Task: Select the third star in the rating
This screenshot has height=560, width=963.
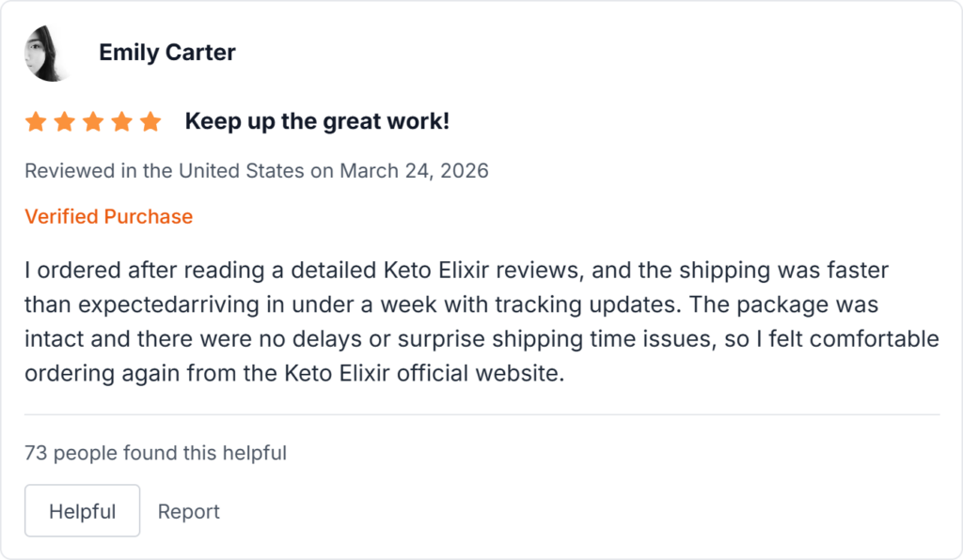Action: [93, 122]
